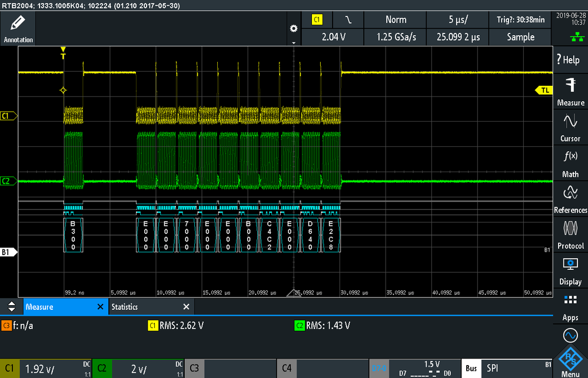
Task: Open the f(x) Math function
Action: coord(570,163)
